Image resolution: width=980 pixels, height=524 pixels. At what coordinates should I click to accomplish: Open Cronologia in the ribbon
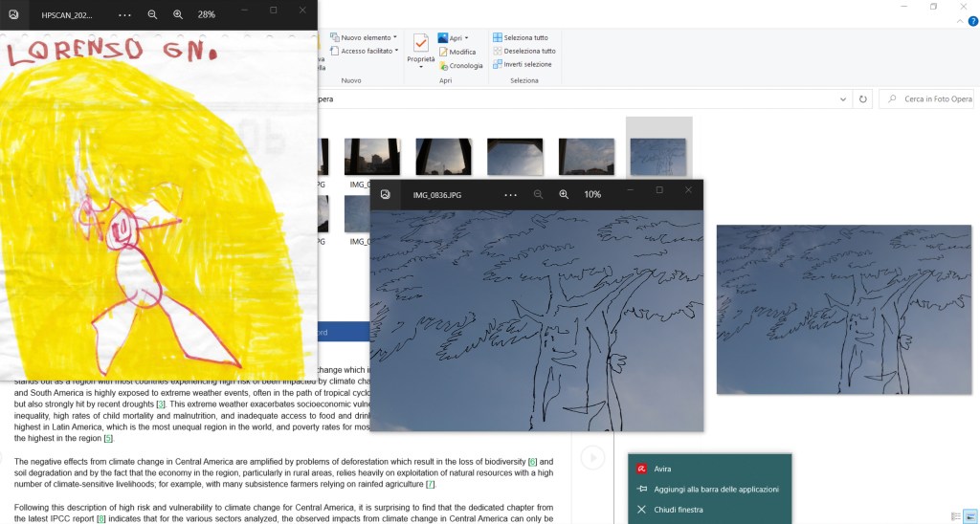[465, 66]
